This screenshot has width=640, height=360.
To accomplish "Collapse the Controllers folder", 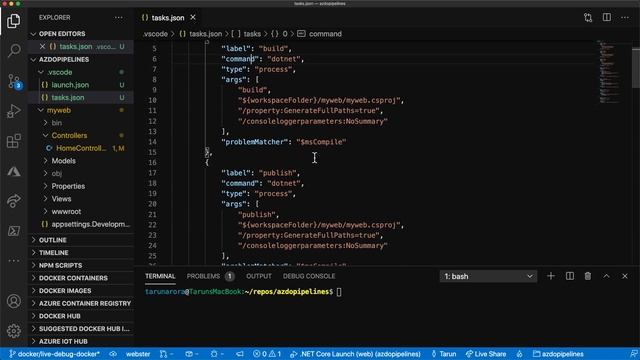I will [81, 136].
